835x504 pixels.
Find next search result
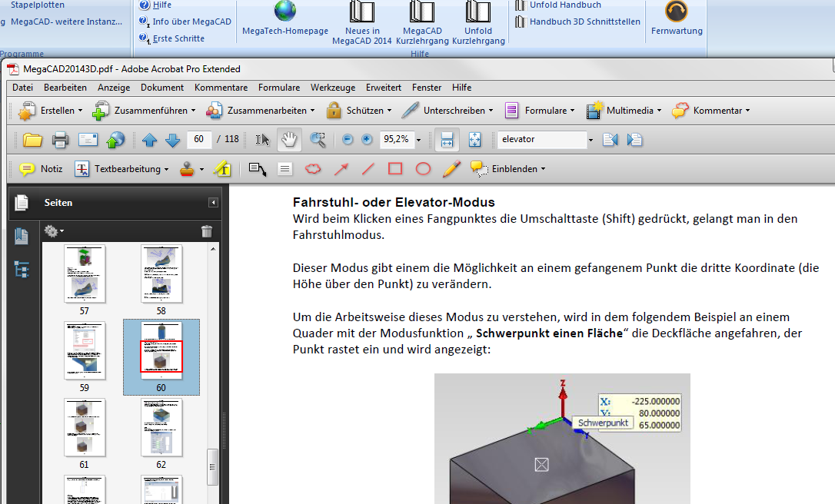click(x=635, y=139)
